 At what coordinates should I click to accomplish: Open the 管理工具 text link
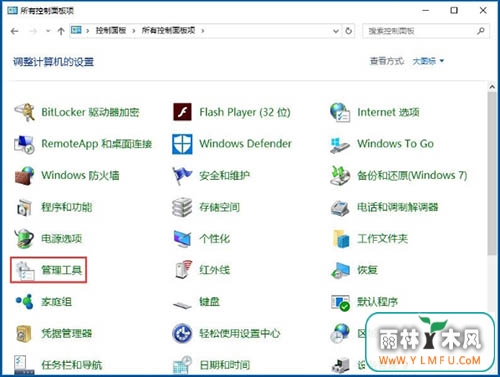pos(61,270)
